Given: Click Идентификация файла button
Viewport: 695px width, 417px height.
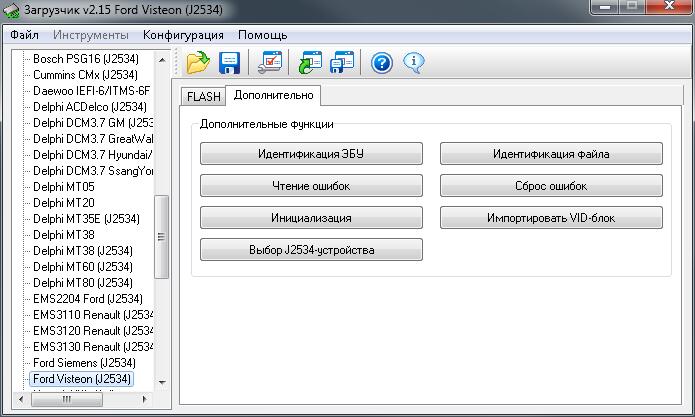Looking at the screenshot, I should pyautogui.click(x=551, y=154).
